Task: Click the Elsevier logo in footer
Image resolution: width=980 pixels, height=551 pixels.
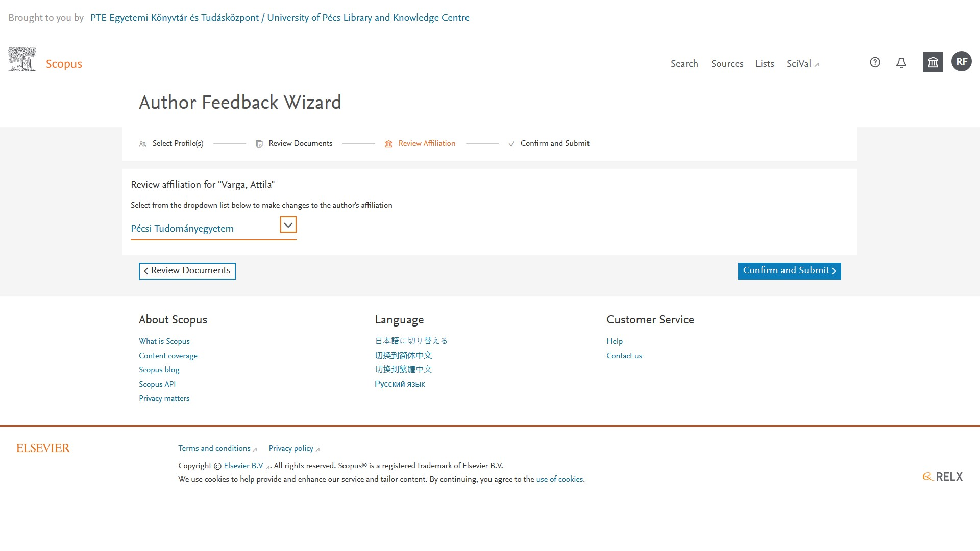Action: point(43,448)
